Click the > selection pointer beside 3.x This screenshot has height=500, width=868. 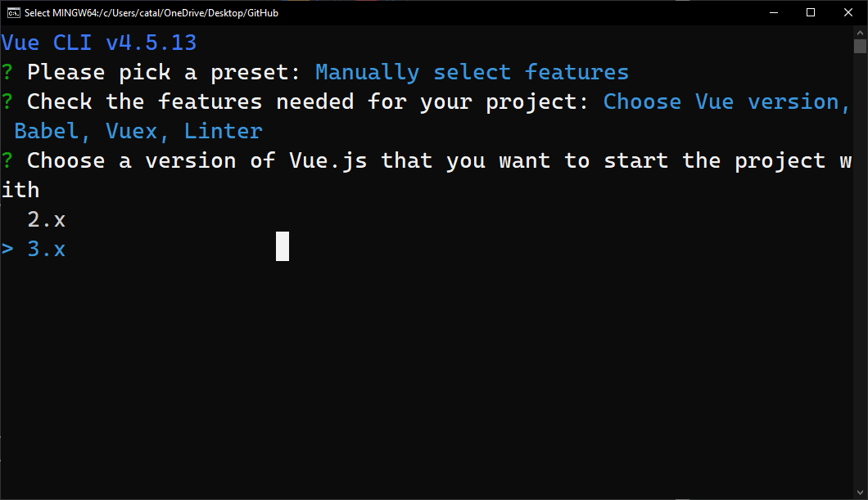[x=7, y=250]
